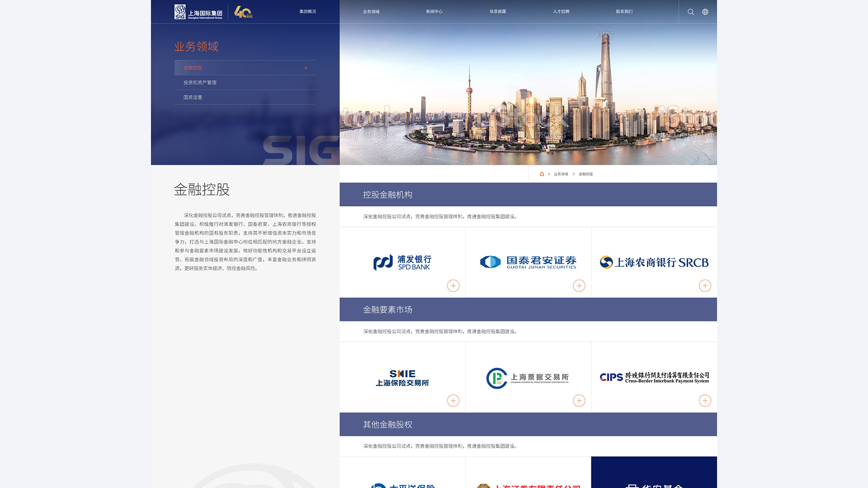This screenshot has width=868, height=488.
Task: Click the home icon in breadcrumb
Action: pyautogui.click(x=542, y=174)
